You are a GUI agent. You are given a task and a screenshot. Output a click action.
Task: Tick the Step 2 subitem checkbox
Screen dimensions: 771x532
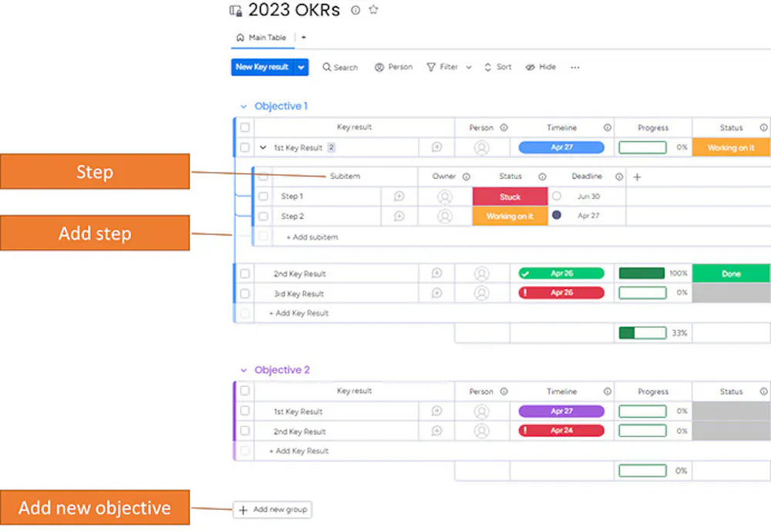pyautogui.click(x=264, y=217)
